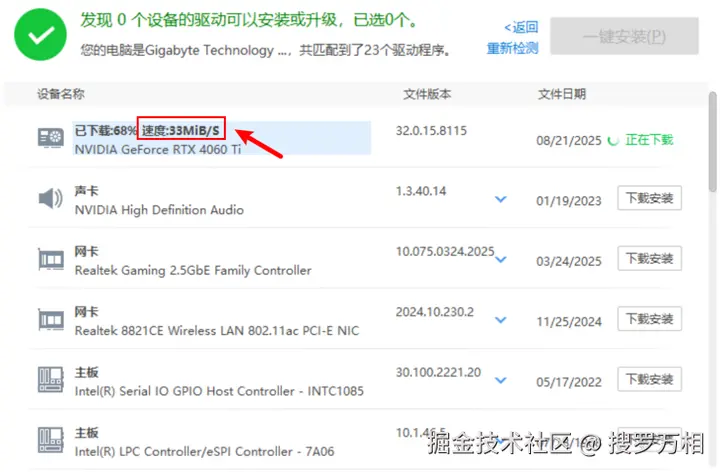Click the NVIDIA GeForce RTX 4060 Ti graphics card icon
The image size is (720, 472).
[51, 137]
